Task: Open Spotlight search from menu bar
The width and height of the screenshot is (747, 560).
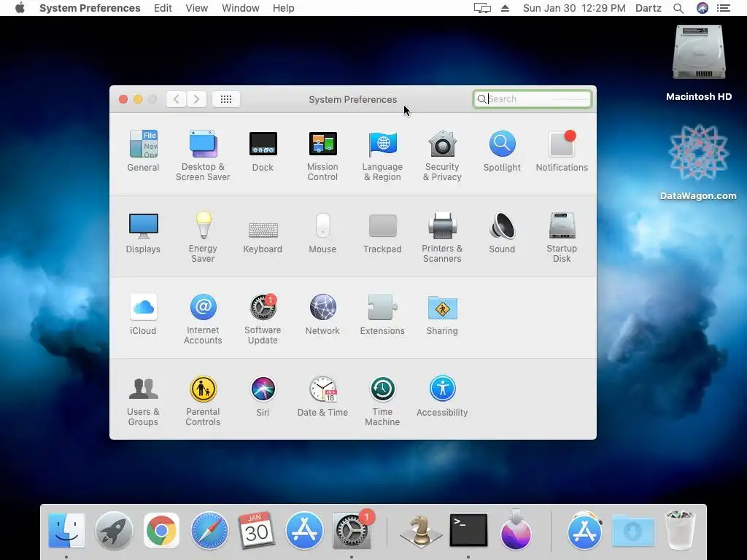Action: pyautogui.click(x=678, y=8)
